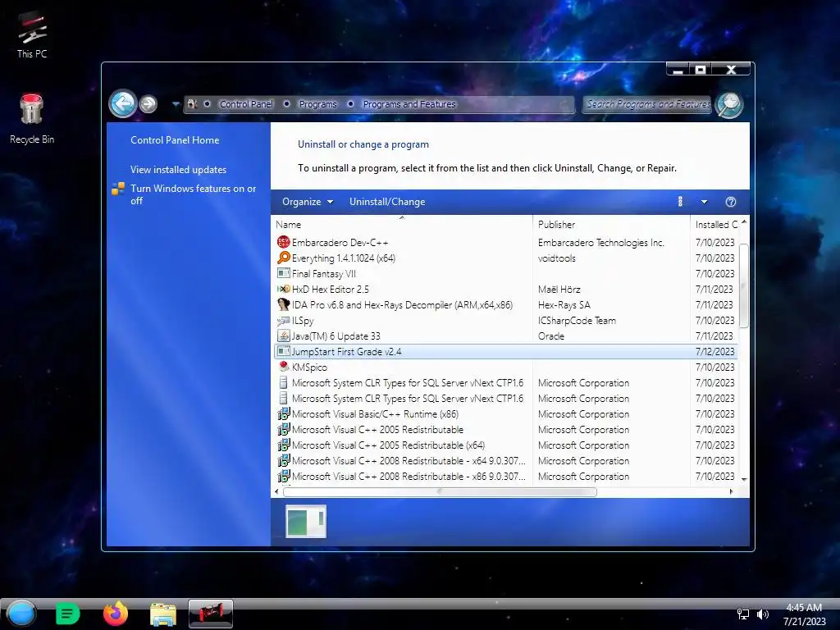Open File Explorer from the taskbar
The height and width of the screenshot is (630, 840).
pos(163,614)
